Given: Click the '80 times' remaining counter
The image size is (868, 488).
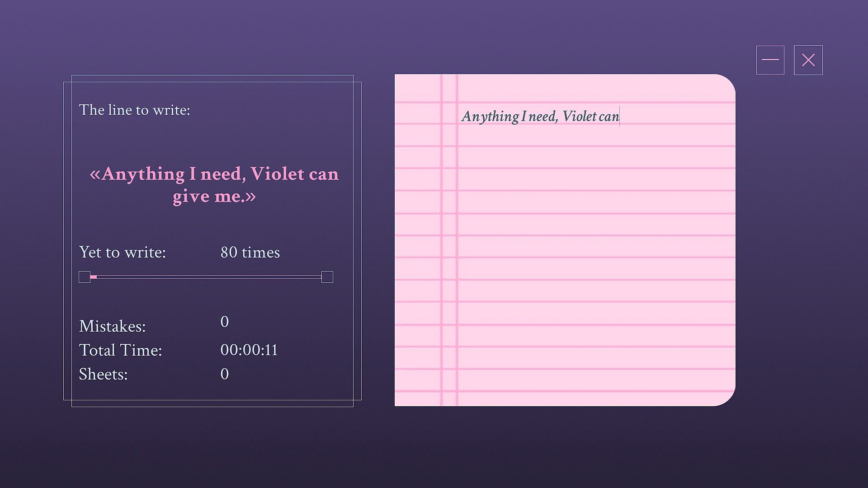Looking at the screenshot, I should click(250, 252).
